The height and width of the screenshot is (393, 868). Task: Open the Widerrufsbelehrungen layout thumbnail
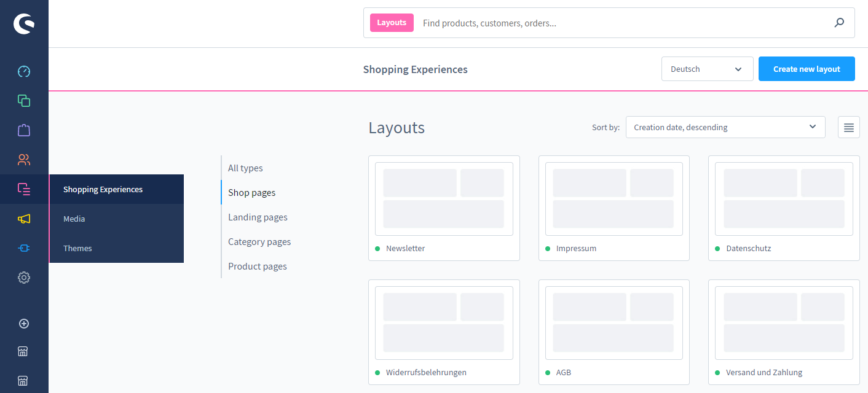point(444,323)
